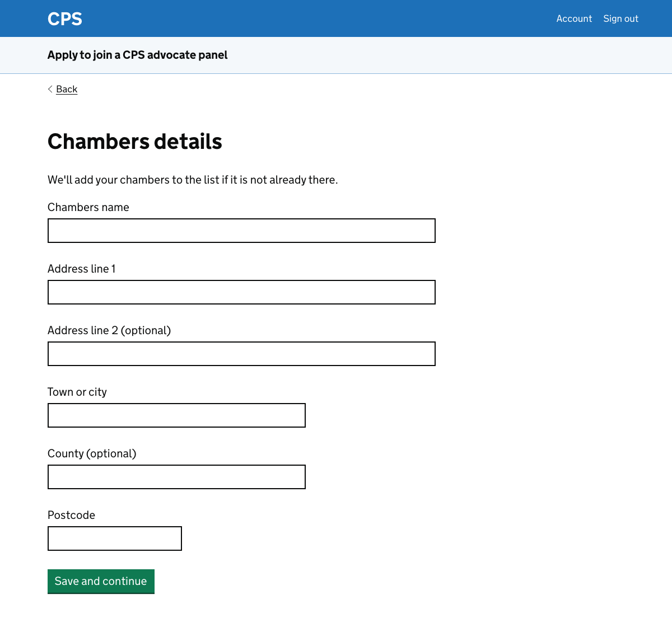Click into the Address line 1 field
The width and height of the screenshot is (672, 637).
coord(241,292)
